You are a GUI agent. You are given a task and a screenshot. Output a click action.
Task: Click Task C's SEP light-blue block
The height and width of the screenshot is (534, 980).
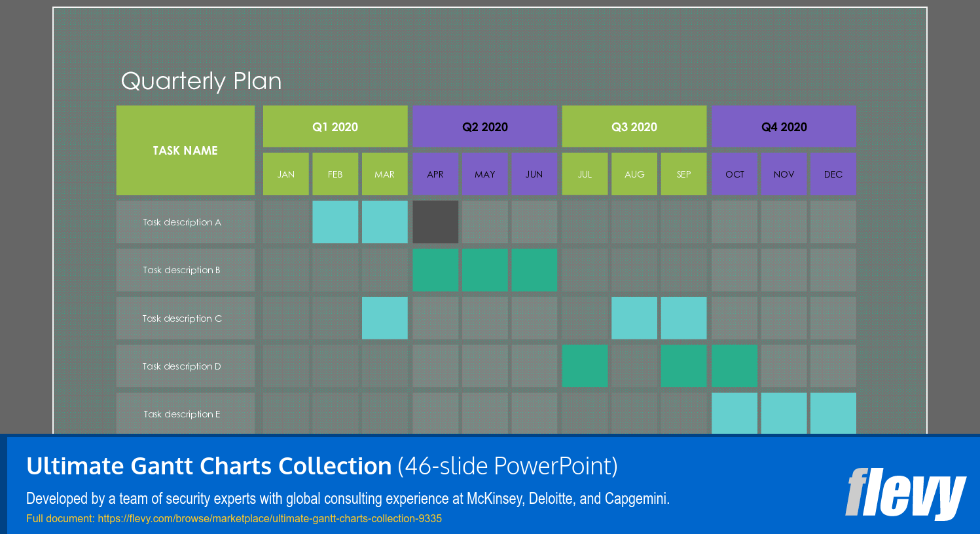[684, 318]
